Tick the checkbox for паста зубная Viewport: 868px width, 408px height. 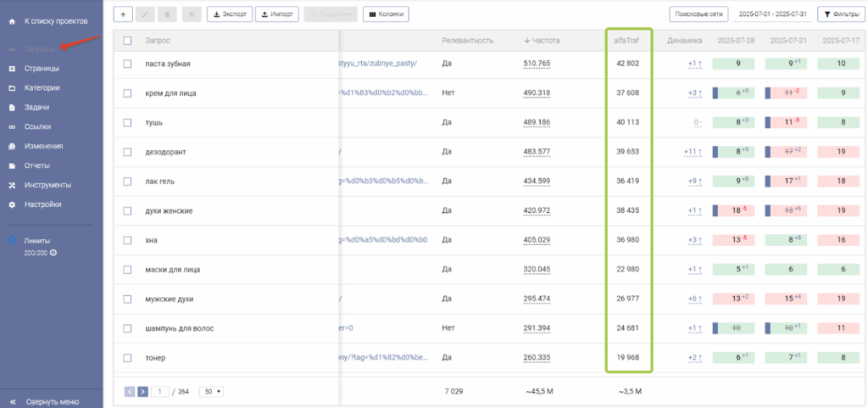[x=127, y=64]
